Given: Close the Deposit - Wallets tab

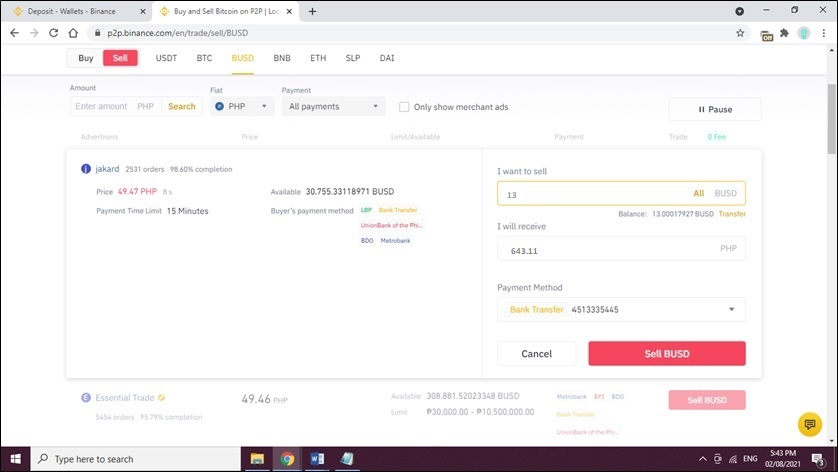Looking at the screenshot, I should coord(143,11).
